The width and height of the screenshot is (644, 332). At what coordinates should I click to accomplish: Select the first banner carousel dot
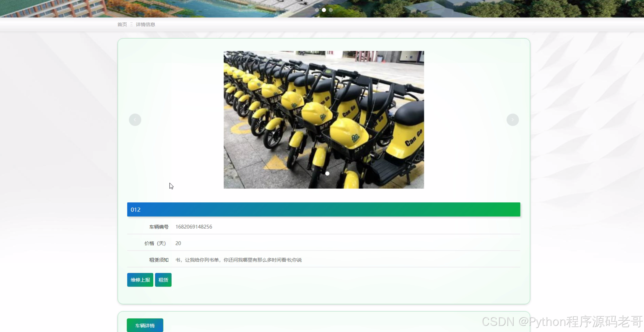[317, 10]
